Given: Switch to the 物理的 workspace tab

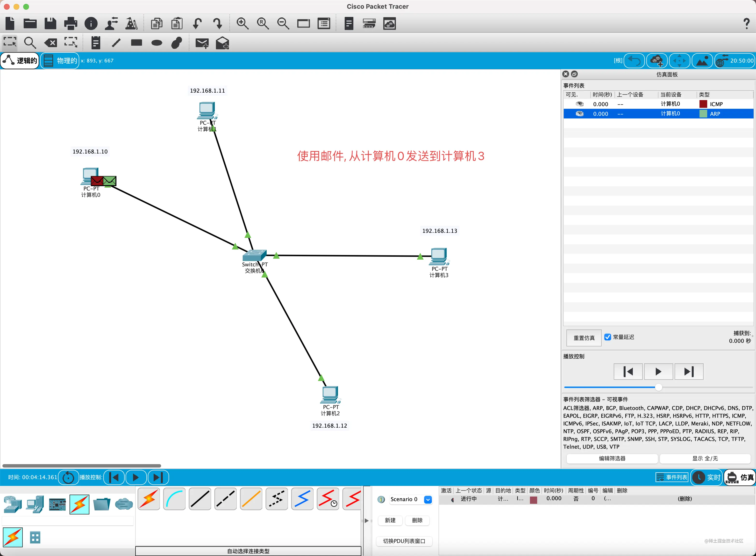Looking at the screenshot, I should coord(60,61).
